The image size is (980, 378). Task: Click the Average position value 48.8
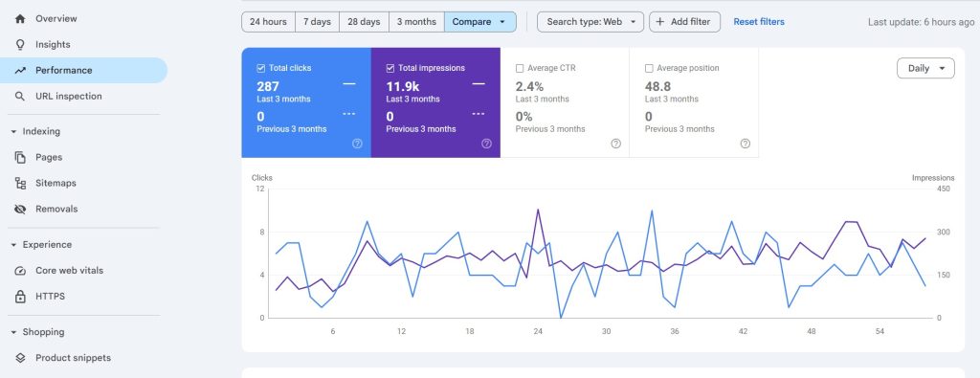pyautogui.click(x=658, y=86)
